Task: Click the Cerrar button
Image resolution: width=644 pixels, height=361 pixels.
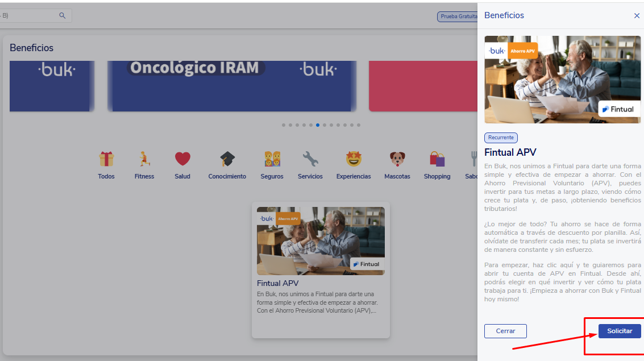Action: click(505, 331)
